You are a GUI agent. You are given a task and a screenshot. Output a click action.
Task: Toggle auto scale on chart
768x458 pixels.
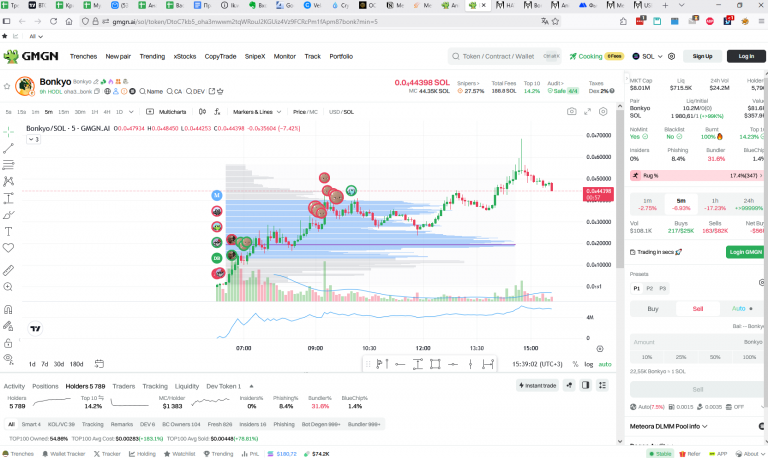605,364
